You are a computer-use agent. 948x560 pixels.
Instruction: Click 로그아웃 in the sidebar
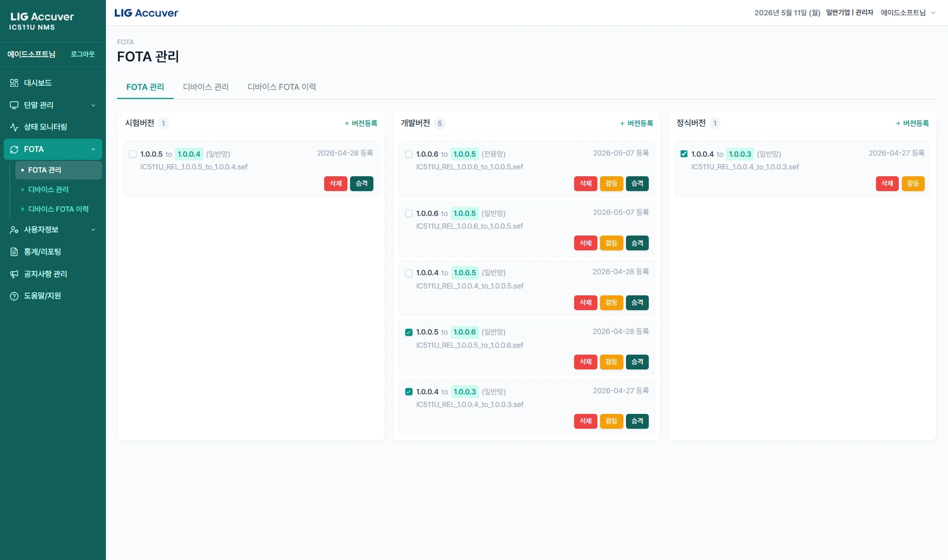coord(83,54)
